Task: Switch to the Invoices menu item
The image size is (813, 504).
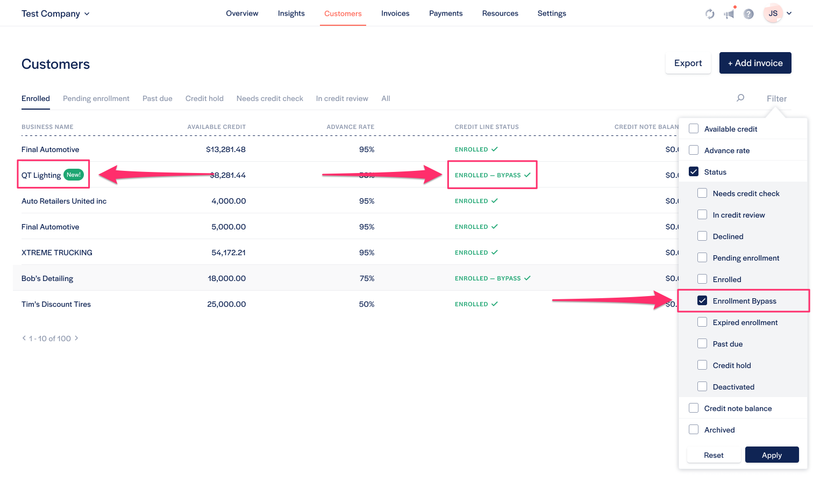Action: tap(395, 13)
